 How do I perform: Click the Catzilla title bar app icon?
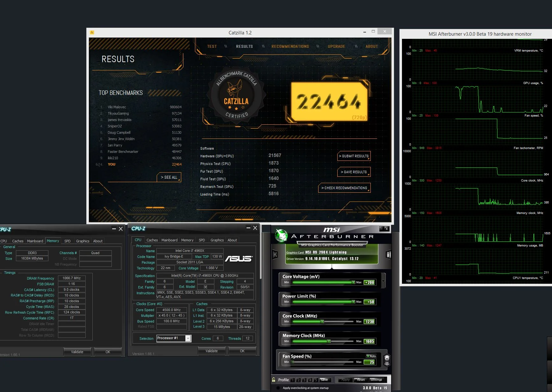click(x=92, y=32)
